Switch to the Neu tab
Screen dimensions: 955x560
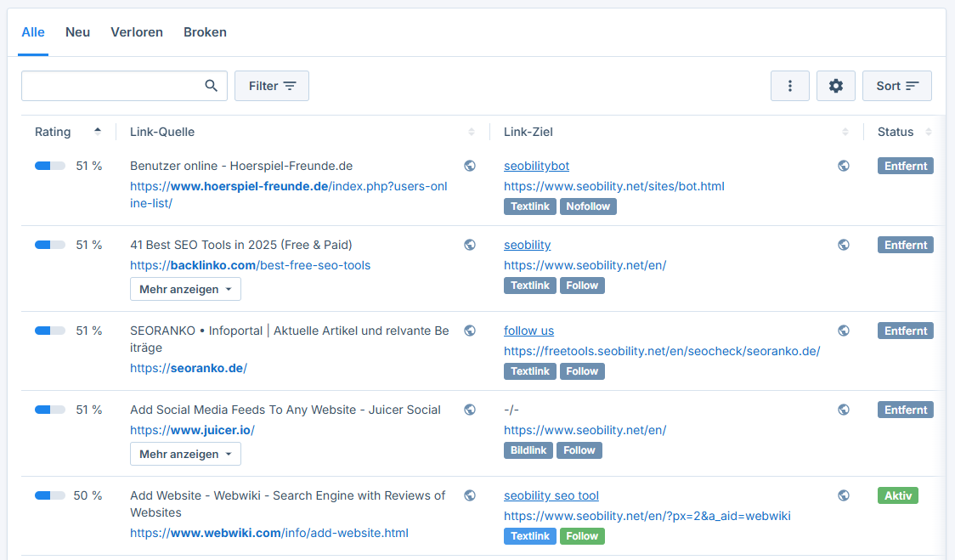(78, 32)
